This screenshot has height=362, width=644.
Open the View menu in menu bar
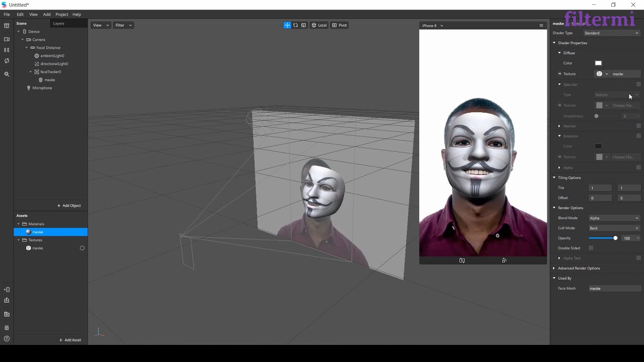33,15
